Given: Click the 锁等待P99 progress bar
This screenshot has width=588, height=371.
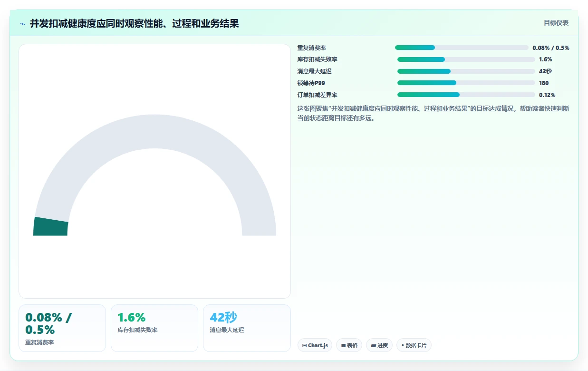Looking at the screenshot, I should click(466, 83).
